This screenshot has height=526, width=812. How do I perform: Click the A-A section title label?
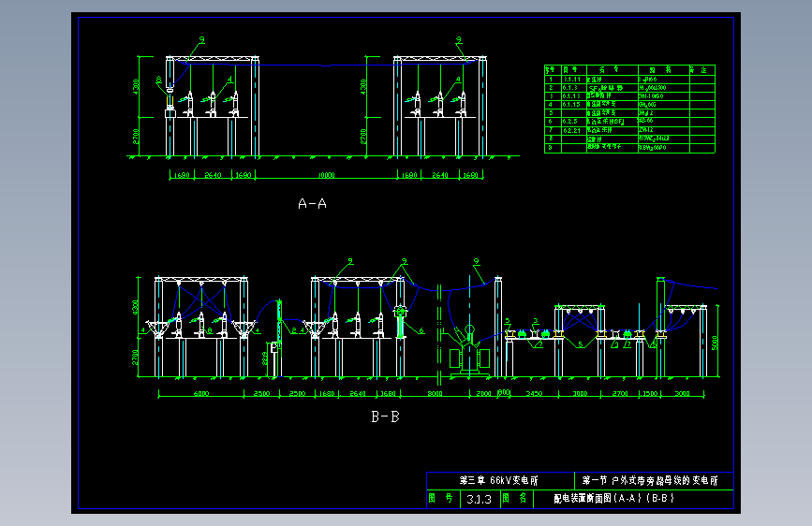(x=312, y=204)
